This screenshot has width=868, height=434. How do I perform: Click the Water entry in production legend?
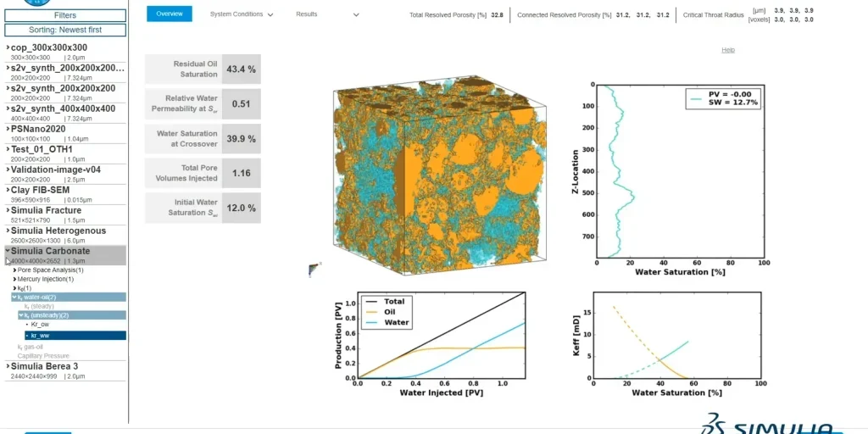(386, 322)
